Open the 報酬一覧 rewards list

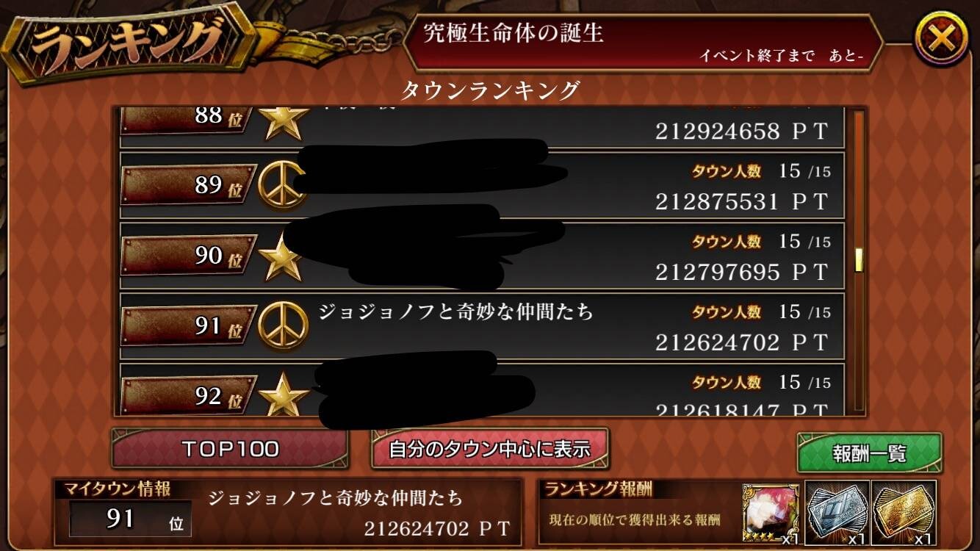click(x=870, y=453)
